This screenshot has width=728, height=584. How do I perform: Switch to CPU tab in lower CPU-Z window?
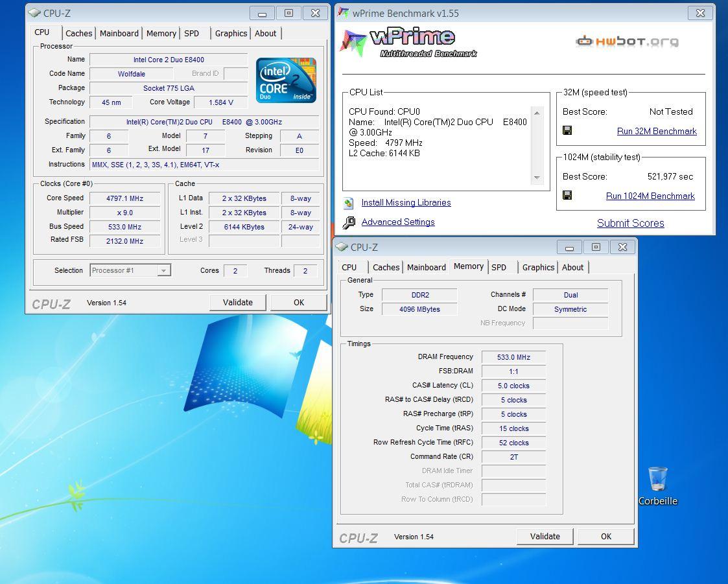[349, 268]
